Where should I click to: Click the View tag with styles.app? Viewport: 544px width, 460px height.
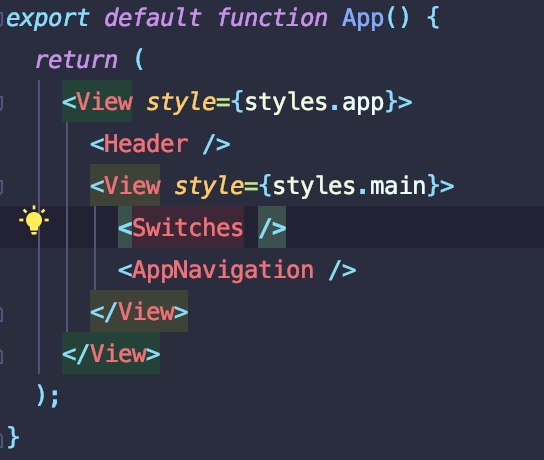tap(97, 101)
